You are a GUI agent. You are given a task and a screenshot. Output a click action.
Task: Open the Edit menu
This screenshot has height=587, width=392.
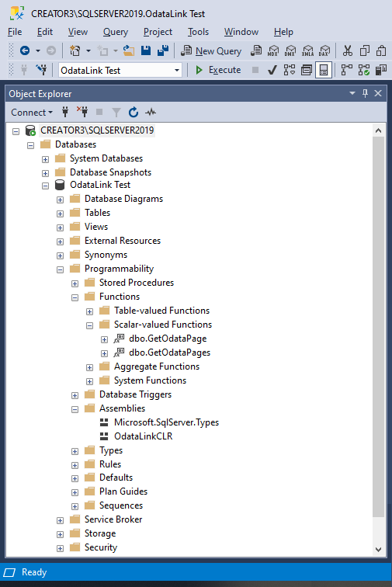(45, 32)
